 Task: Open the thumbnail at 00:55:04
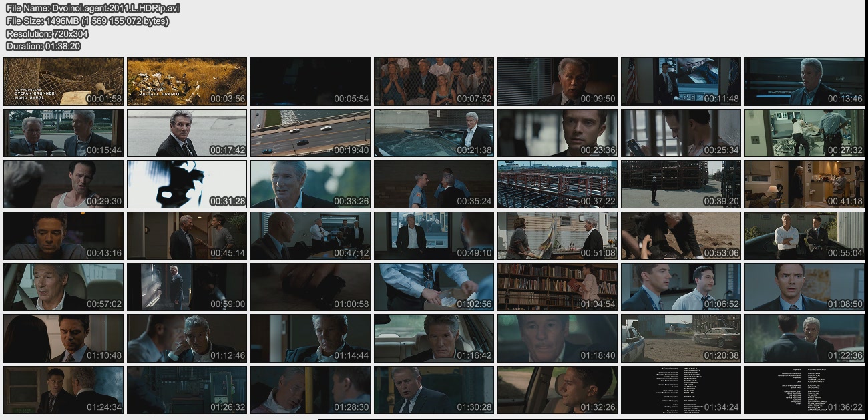(805, 236)
